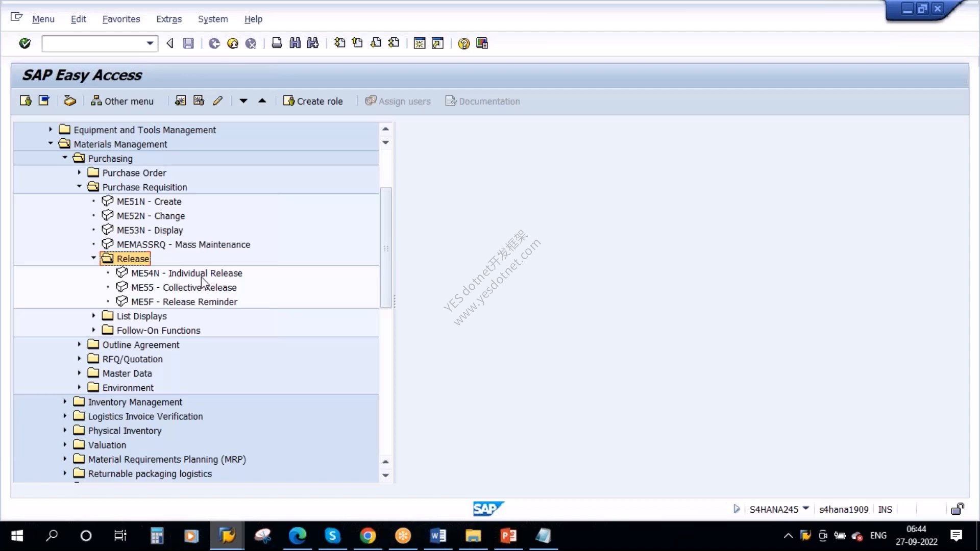Open Google Chrome from the taskbar
Viewport: 980px width, 551px height.
(367, 536)
